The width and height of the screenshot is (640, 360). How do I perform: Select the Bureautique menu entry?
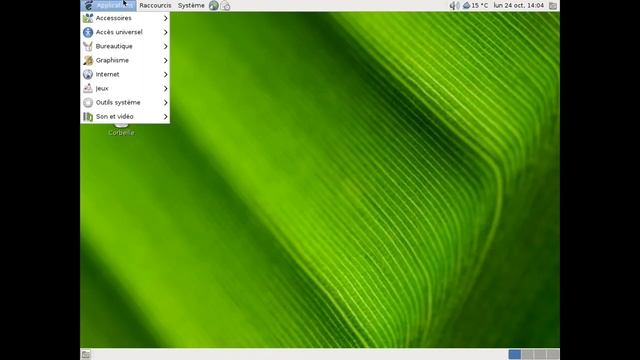125,46
